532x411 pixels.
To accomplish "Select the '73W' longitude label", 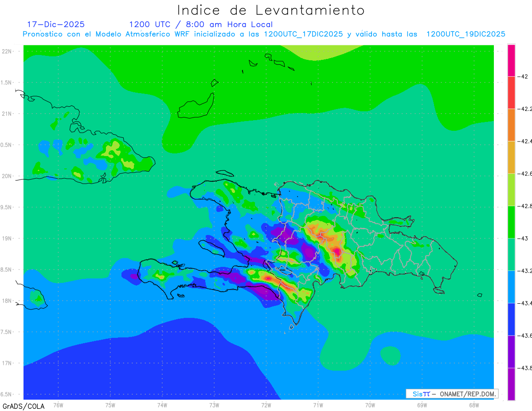I will click(x=214, y=405).
